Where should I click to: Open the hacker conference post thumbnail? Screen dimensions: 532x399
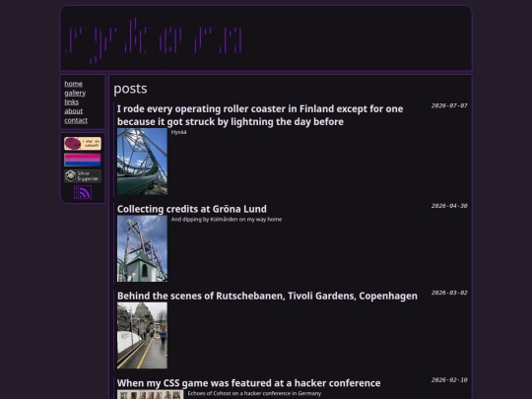pyautogui.click(x=151, y=394)
